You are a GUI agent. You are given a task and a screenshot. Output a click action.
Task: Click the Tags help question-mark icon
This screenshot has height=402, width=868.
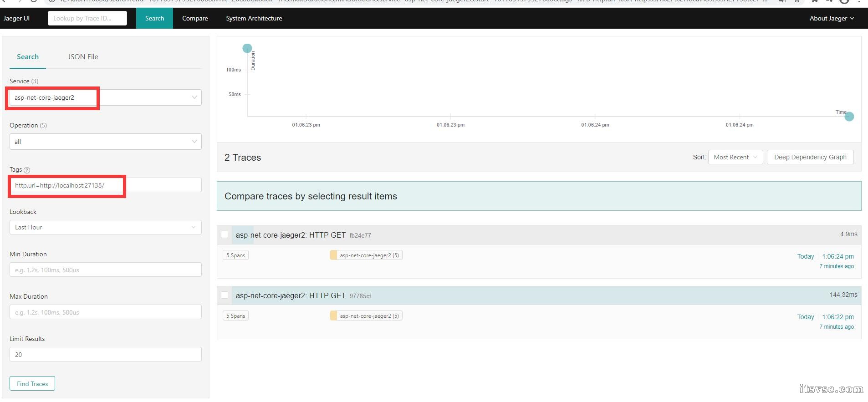[27, 170]
